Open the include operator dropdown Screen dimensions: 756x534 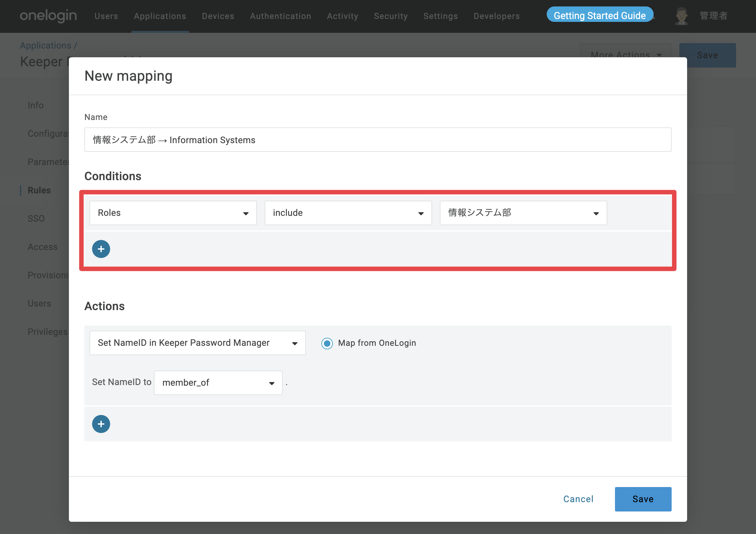point(348,213)
